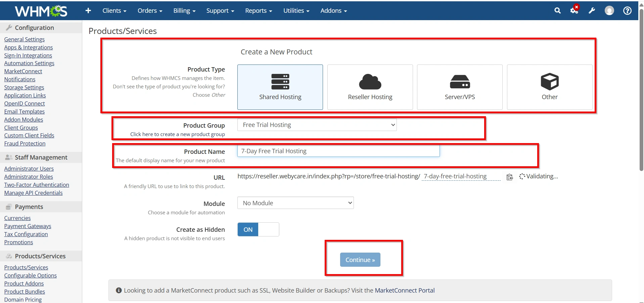This screenshot has width=644, height=303.
Task: Open the Support menu
Action: (220, 11)
